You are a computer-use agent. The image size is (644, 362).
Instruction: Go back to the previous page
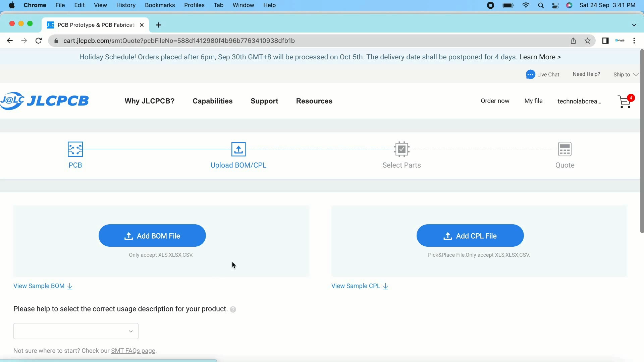click(10, 41)
